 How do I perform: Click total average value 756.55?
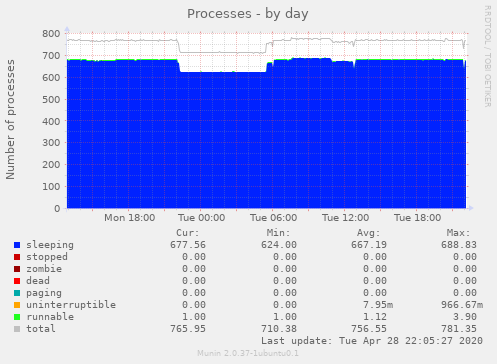369,329
